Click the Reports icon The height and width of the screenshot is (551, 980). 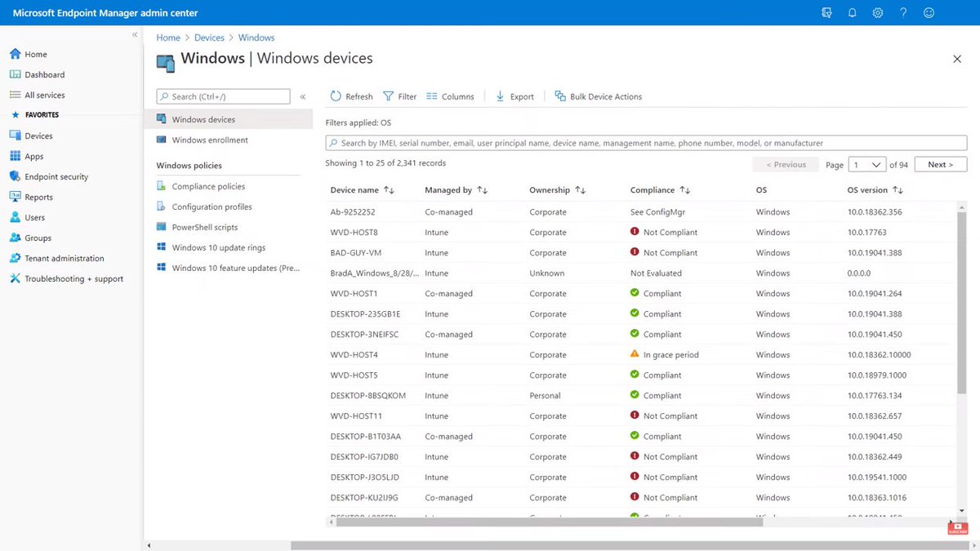pyautogui.click(x=15, y=197)
